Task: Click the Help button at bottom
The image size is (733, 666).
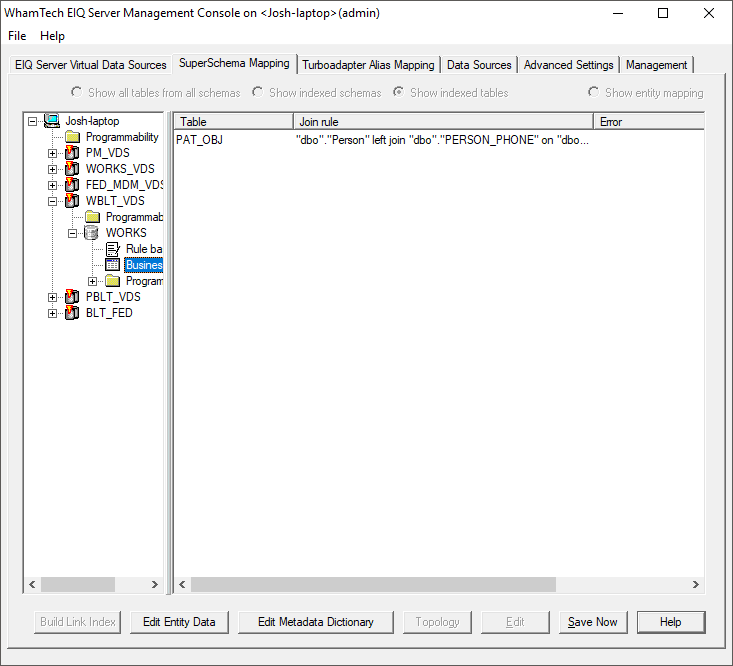Action: 671,622
